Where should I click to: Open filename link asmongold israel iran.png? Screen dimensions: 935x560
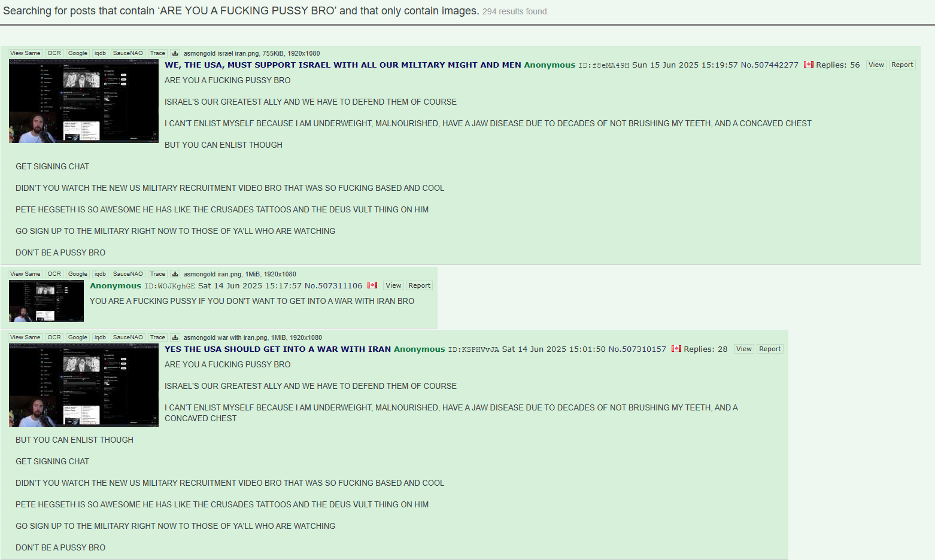click(221, 53)
